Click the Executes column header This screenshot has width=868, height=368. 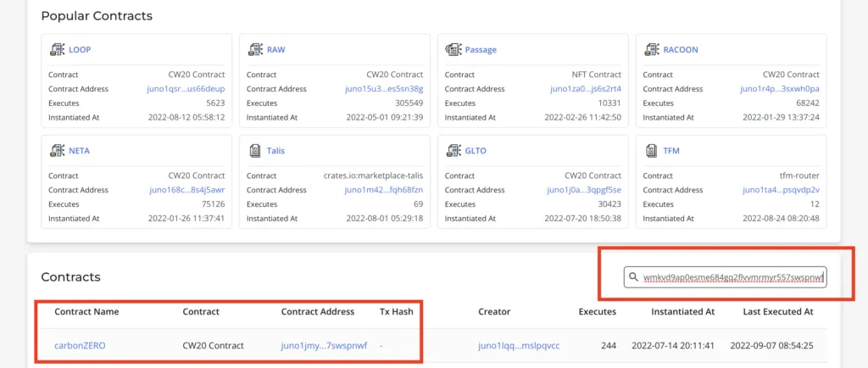click(x=598, y=311)
